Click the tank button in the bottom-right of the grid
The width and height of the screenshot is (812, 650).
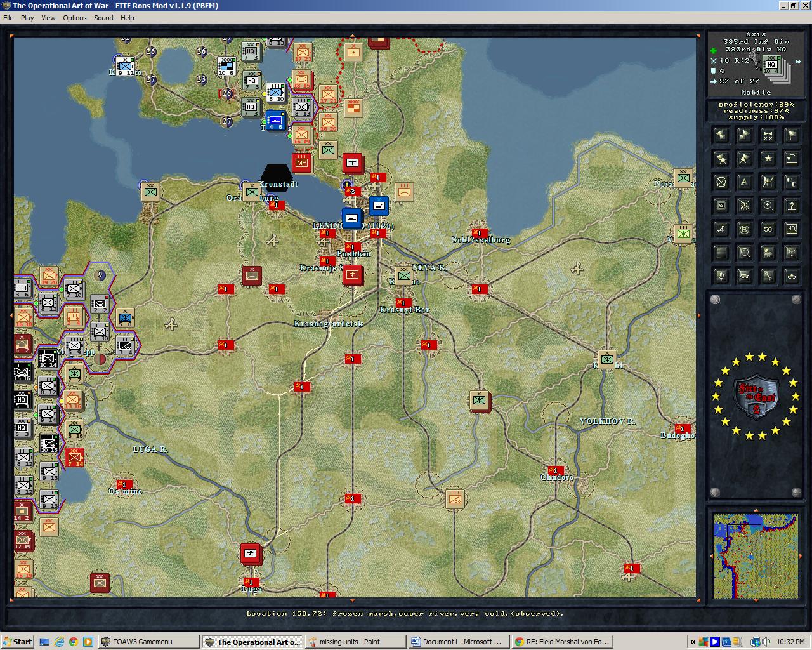[x=791, y=276]
